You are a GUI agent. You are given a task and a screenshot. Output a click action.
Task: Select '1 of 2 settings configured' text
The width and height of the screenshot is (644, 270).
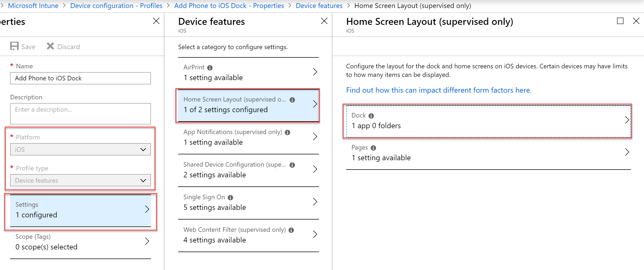pos(226,110)
